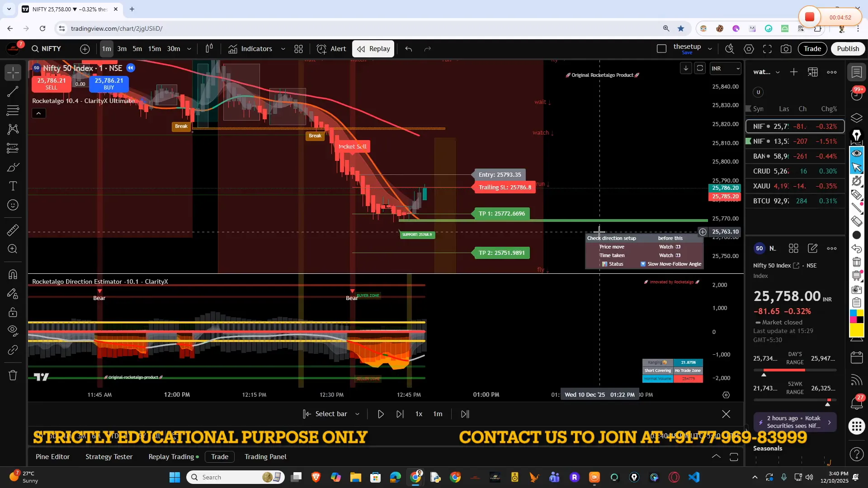Select the Measure ruler tool
868x488 pixels.
click(x=13, y=230)
